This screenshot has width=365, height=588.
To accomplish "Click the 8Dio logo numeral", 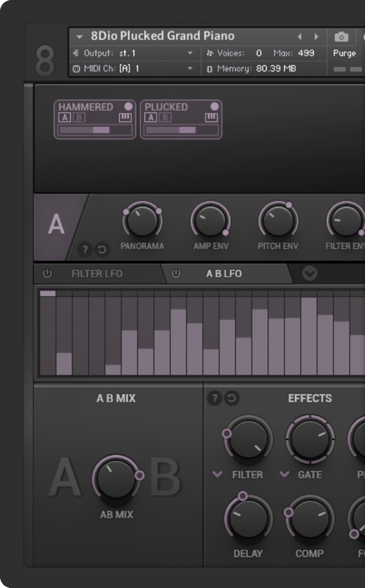I will pyautogui.click(x=45, y=61).
